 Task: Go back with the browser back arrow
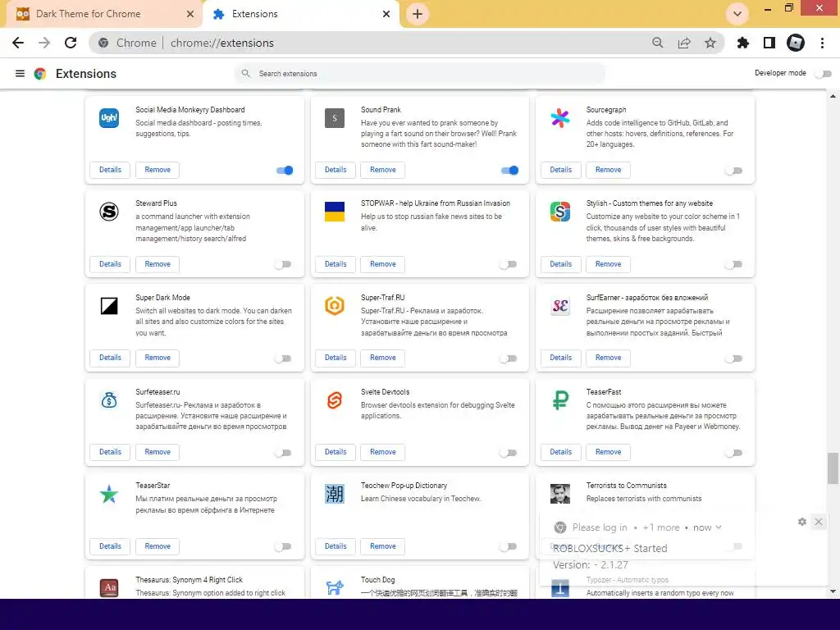tap(18, 43)
